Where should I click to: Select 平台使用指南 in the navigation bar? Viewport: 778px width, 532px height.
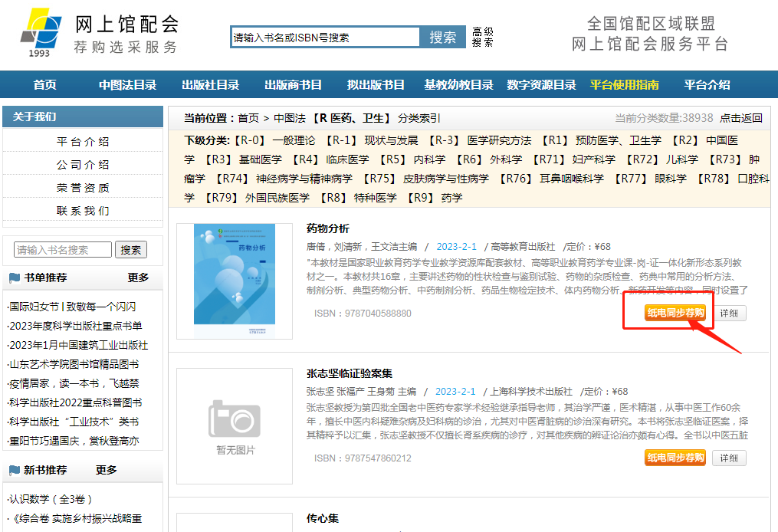coord(624,85)
